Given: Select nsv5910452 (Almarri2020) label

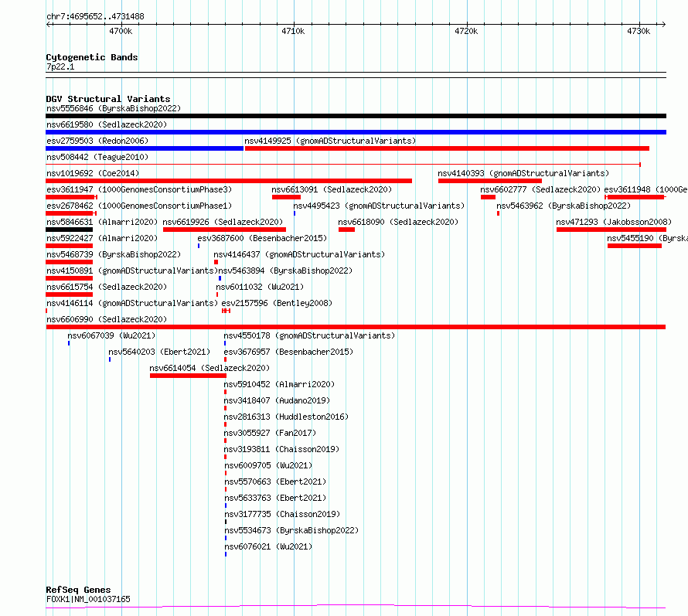Looking at the screenshot, I should click(x=279, y=384).
